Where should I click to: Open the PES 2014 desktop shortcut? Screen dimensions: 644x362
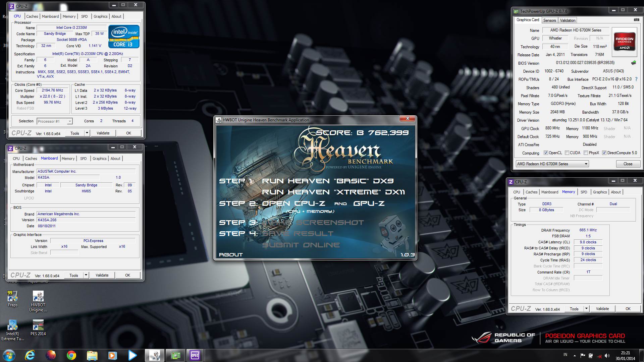click(x=38, y=328)
